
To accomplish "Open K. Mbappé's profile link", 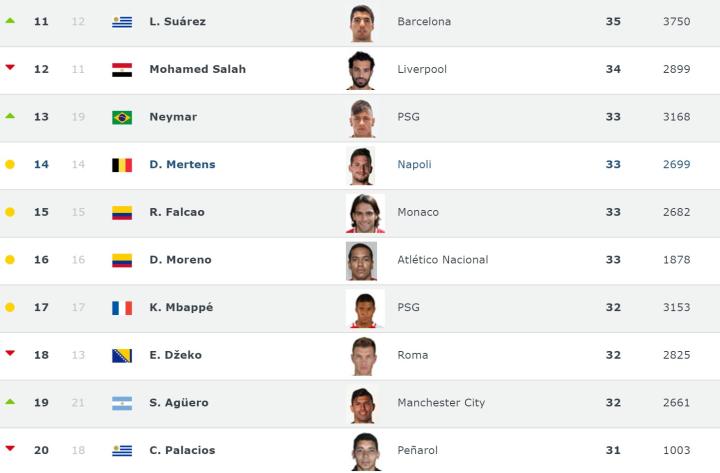I will click(x=181, y=308).
